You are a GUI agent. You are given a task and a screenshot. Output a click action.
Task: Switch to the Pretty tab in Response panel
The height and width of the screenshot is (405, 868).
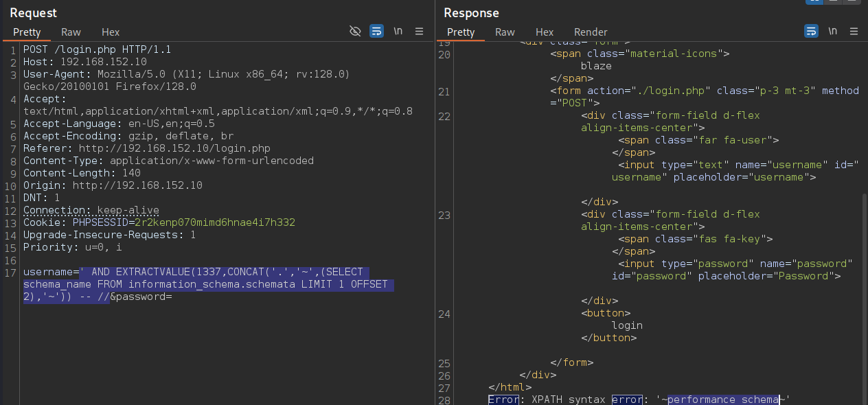point(461,32)
